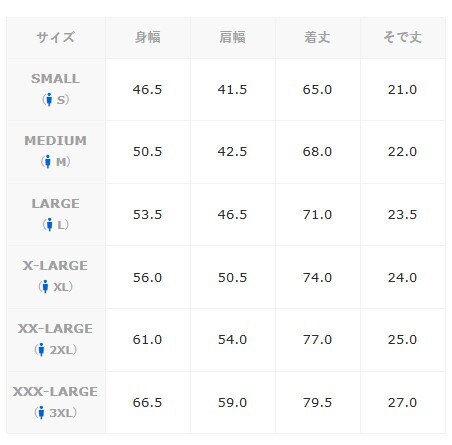Click the X-LARGE size row label
The width and height of the screenshot is (452, 445).
55,266
